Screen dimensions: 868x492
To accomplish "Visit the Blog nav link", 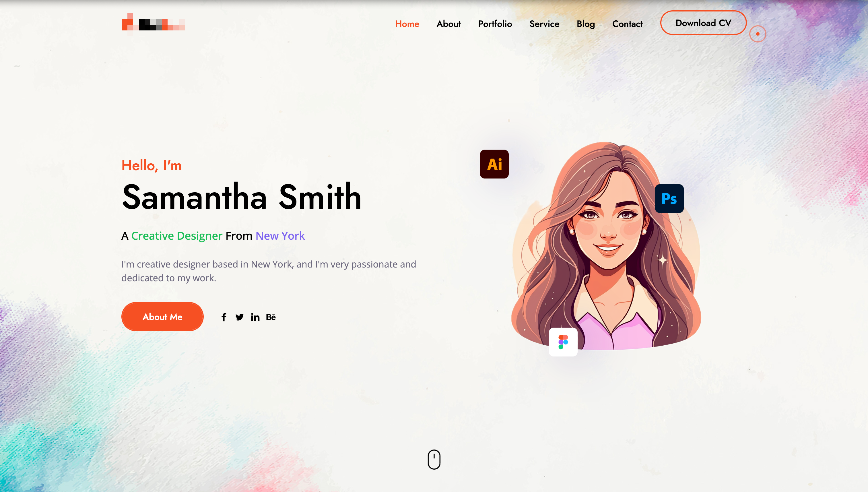I will pos(586,24).
